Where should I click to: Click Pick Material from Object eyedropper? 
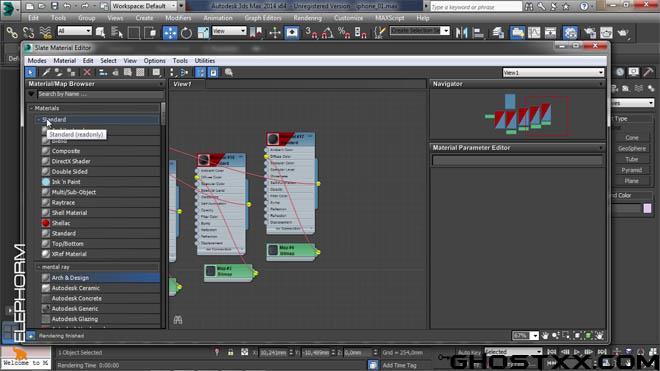[x=45, y=72]
